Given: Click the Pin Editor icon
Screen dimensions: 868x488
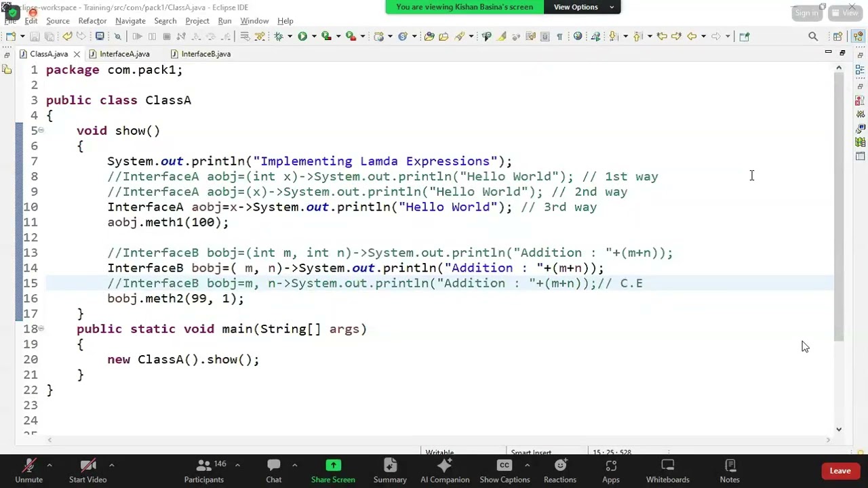Looking at the screenshot, I should [744, 36].
